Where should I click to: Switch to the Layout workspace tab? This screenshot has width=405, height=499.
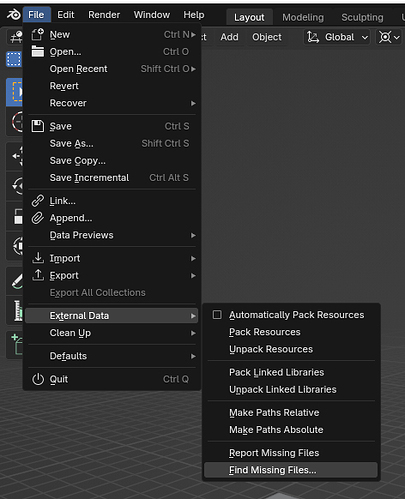(249, 17)
